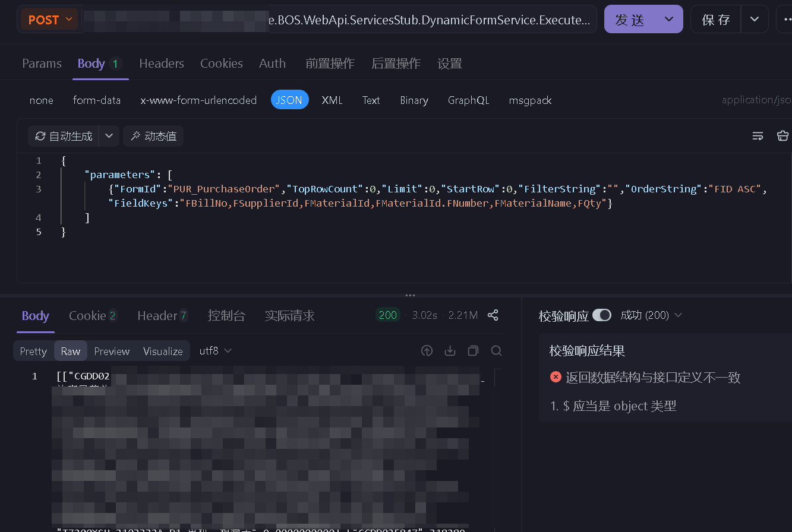Select the form-data body type
Viewport: 792px width, 532px height.
coord(97,100)
